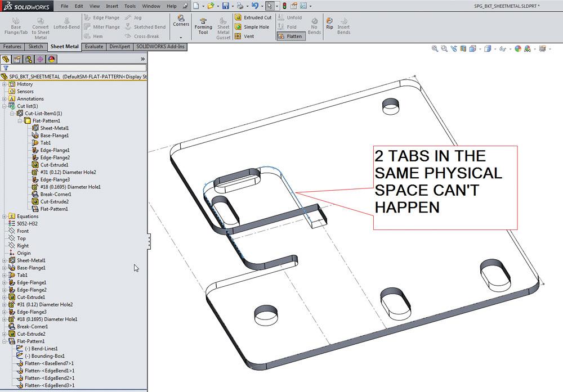The height and width of the screenshot is (392, 563).
Task: Click the Save icon in the toolbar
Action: [225, 6]
